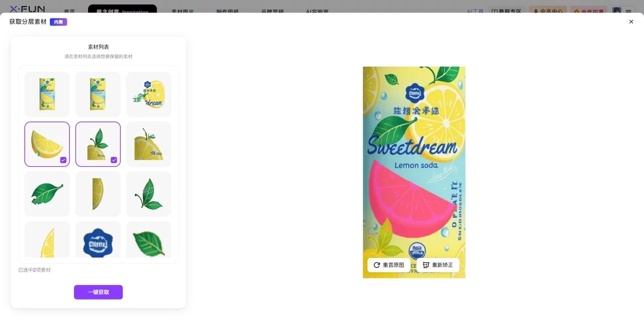The width and height of the screenshot is (644, 319).
Task: Click the 内测 beta badge
Action: point(58,22)
